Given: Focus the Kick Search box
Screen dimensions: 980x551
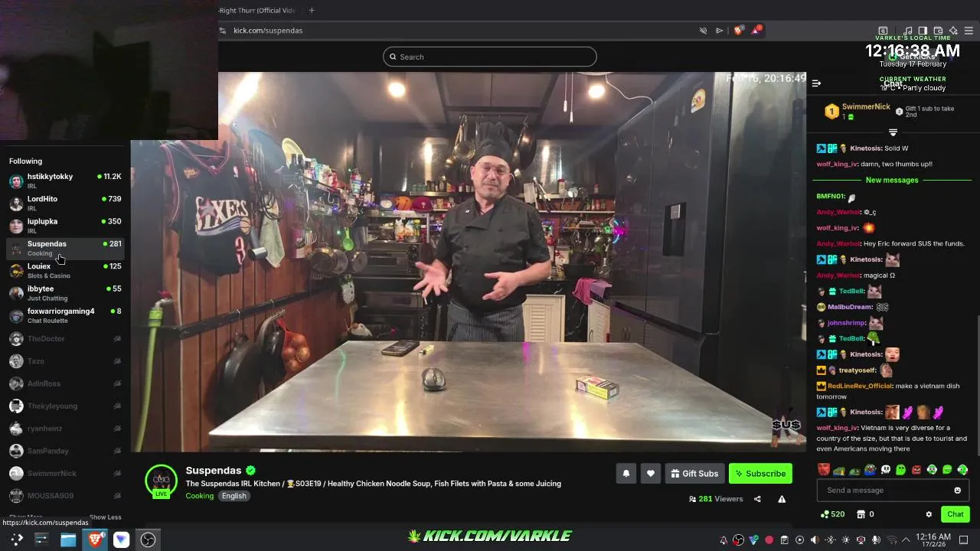Looking at the screenshot, I should tap(490, 57).
